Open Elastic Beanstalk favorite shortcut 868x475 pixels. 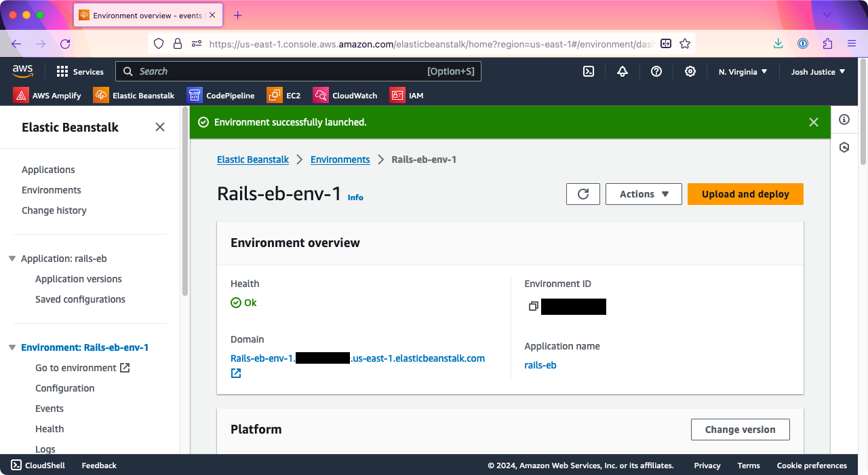134,95
